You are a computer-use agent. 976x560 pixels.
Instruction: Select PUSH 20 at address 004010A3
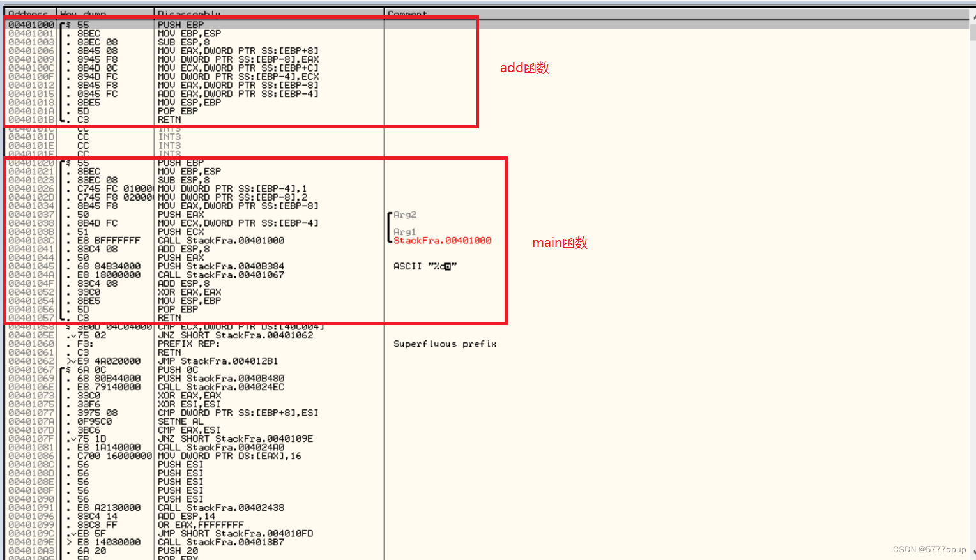tap(178, 550)
